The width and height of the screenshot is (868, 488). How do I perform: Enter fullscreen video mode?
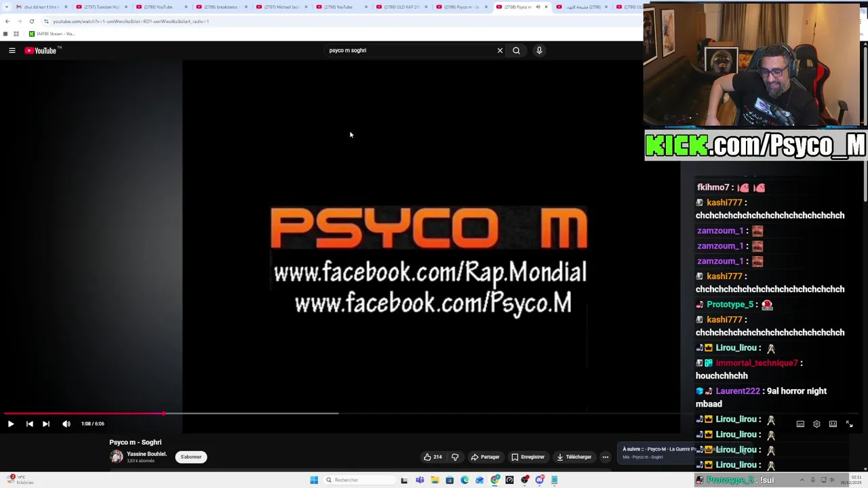(849, 424)
